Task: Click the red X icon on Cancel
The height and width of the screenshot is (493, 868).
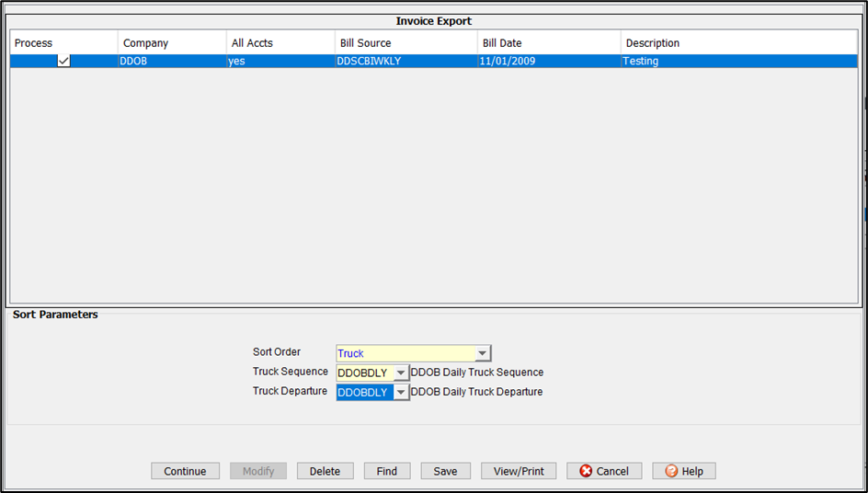Action: pyautogui.click(x=586, y=471)
